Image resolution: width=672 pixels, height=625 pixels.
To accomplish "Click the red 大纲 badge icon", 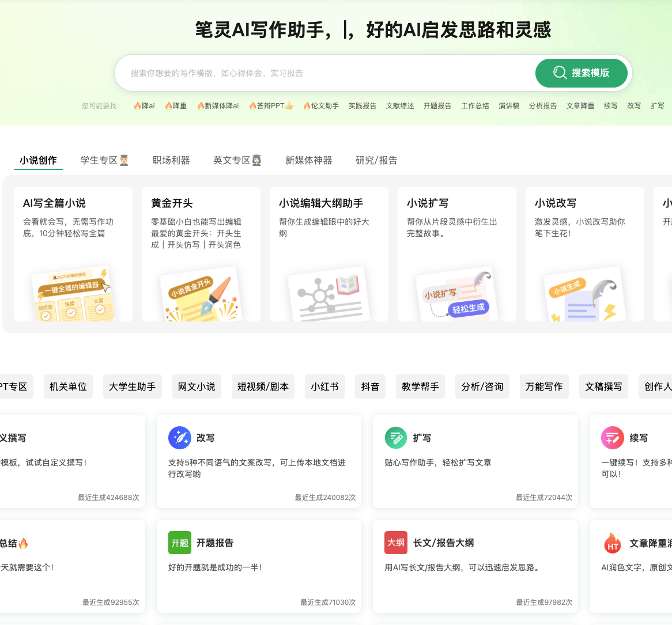I will click(396, 543).
